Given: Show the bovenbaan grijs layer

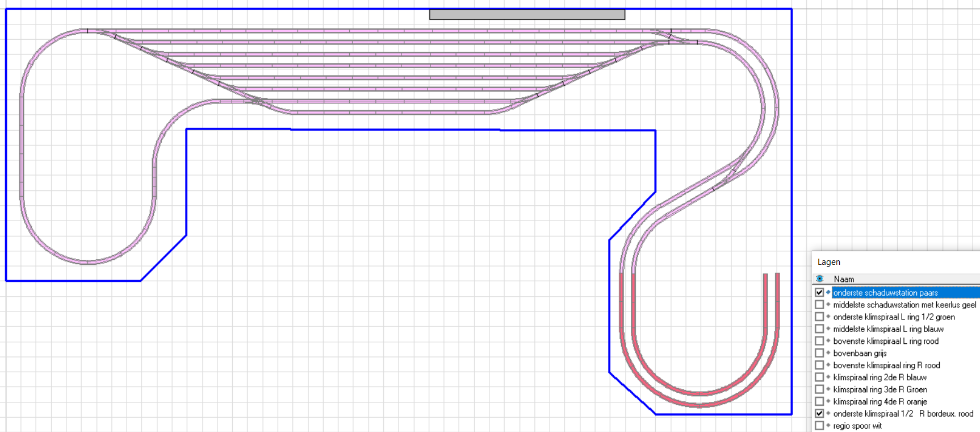Looking at the screenshot, I should 819,353.
